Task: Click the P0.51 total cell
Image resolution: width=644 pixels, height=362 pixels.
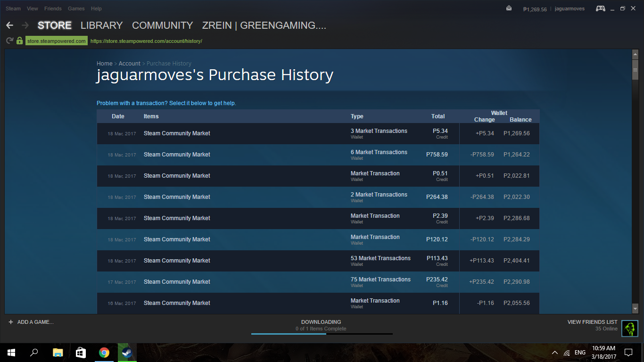Action: pyautogui.click(x=440, y=173)
